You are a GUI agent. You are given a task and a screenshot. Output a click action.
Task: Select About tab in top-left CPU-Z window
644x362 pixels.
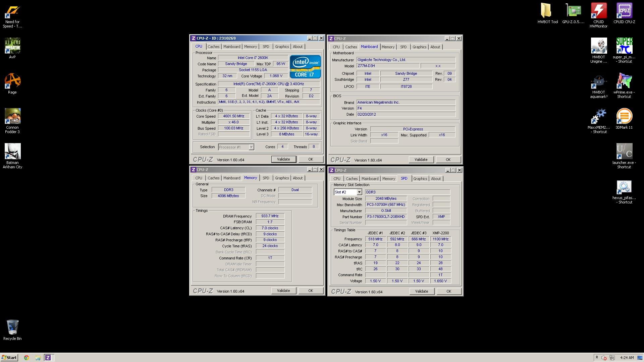click(298, 47)
